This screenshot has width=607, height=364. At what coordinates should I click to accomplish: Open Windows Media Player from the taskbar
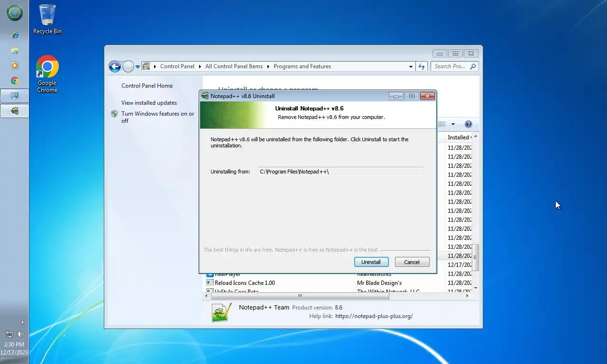15,66
